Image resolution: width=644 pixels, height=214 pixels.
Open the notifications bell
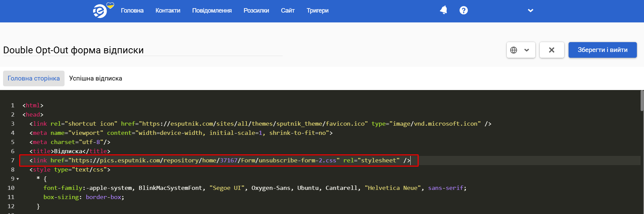click(x=443, y=10)
